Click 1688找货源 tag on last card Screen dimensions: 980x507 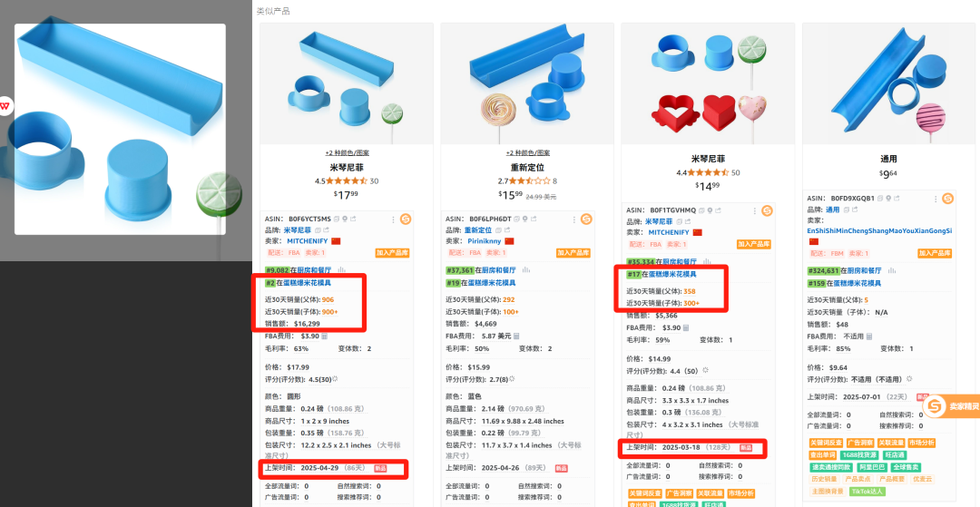[858, 455]
